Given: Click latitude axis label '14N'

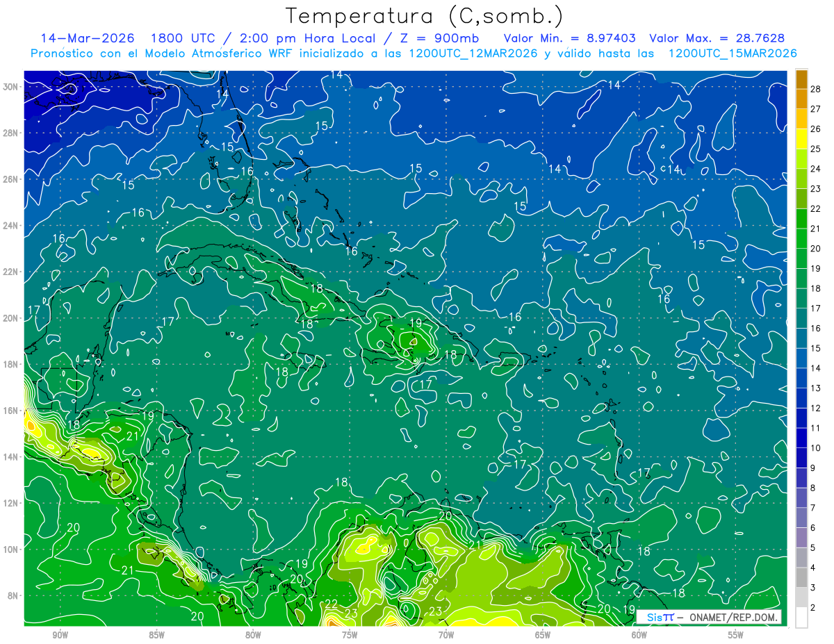Looking at the screenshot, I should (x=12, y=457).
